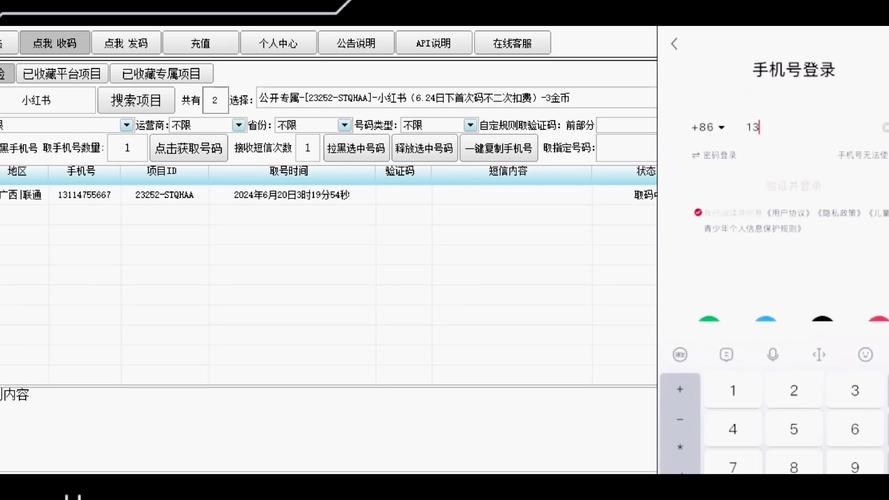
Task: Open the API说明 tab
Action: pyautogui.click(x=434, y=43)
